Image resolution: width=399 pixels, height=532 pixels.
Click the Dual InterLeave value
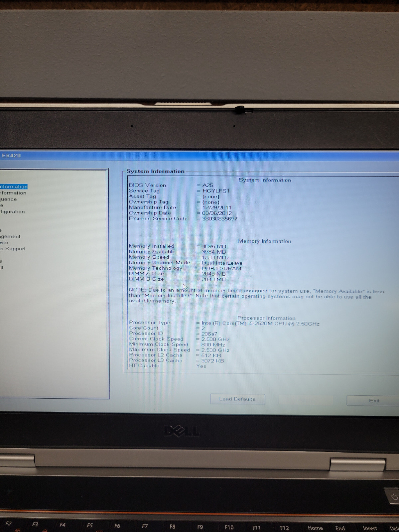coord(222,263)
